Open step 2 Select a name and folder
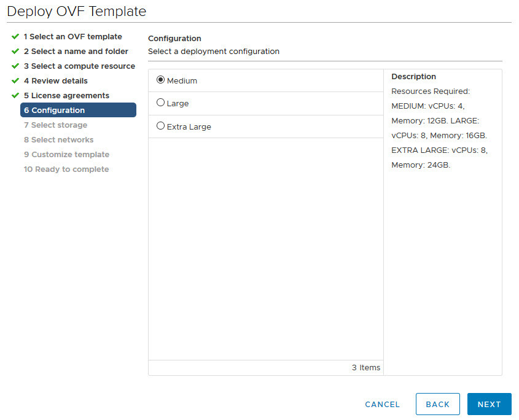The height and width of the screenshot is (420, 519). tap(76, 52)
